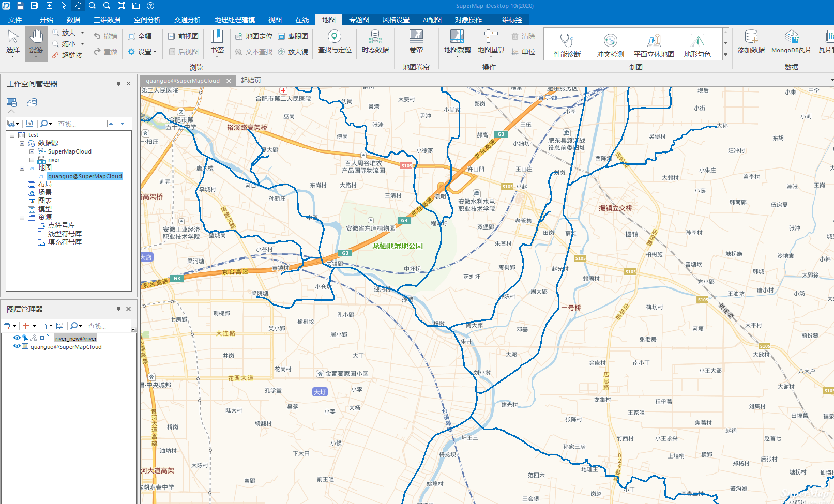The image size is (834, 504).
Task: Run the 性能诊断 performance diagnosis
Action: tap(567, 44)
